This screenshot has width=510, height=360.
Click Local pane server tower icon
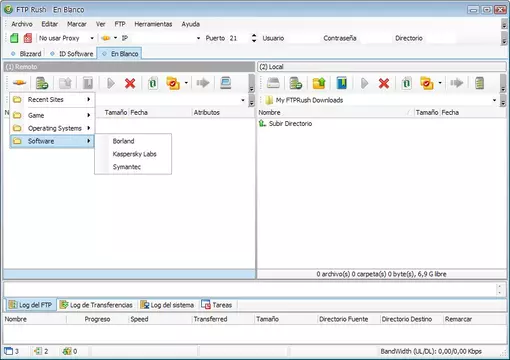[x=479, y=83]
